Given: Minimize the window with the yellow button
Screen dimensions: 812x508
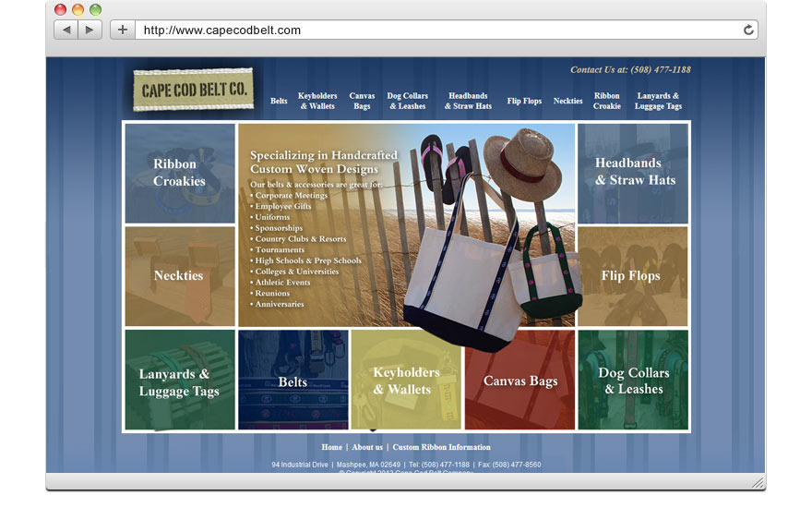Looking at the screenshot, I should click(78, 9).
